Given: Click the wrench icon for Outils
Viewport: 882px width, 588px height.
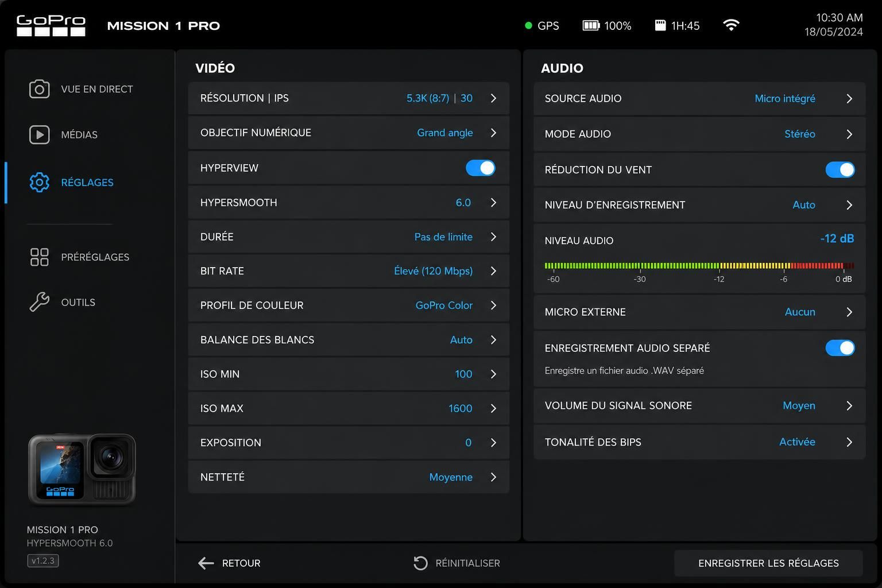Looking at the screenshot, I should coord(40,302).
